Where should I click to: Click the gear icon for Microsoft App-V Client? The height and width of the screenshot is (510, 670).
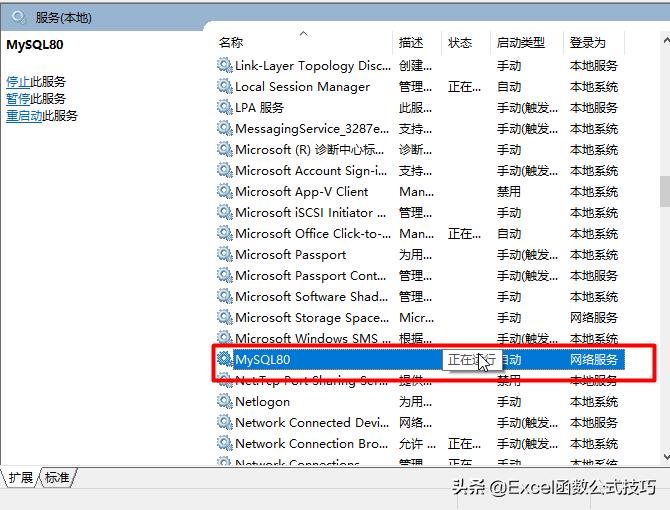coord(224,191)
